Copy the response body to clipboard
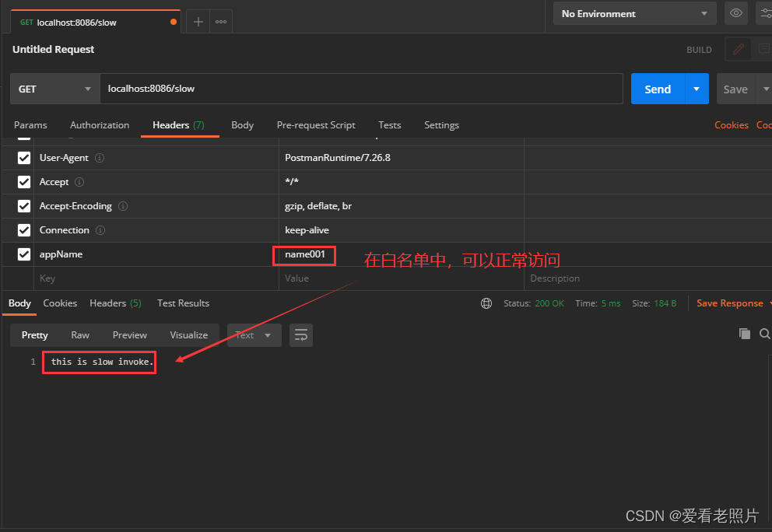 pos(745,334)
